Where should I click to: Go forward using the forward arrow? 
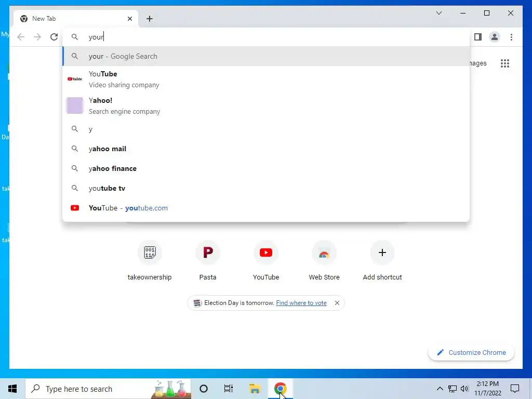coord(37,37)
